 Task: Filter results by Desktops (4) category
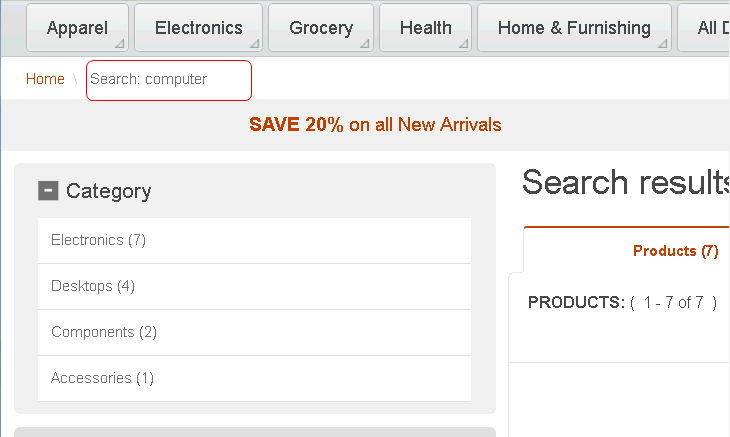92,286
